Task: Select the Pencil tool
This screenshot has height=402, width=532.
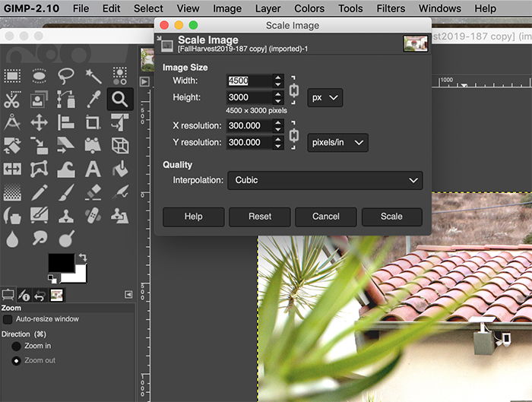Action: (x=39, y=192)
